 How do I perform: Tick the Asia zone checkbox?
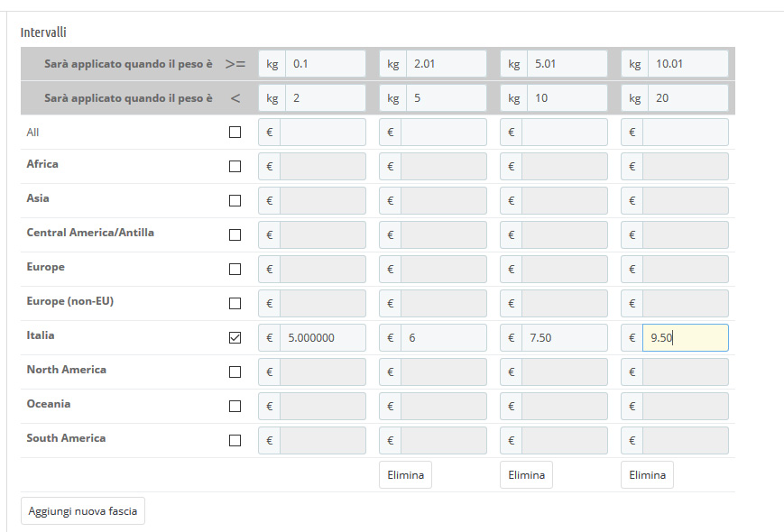(235, 201)
